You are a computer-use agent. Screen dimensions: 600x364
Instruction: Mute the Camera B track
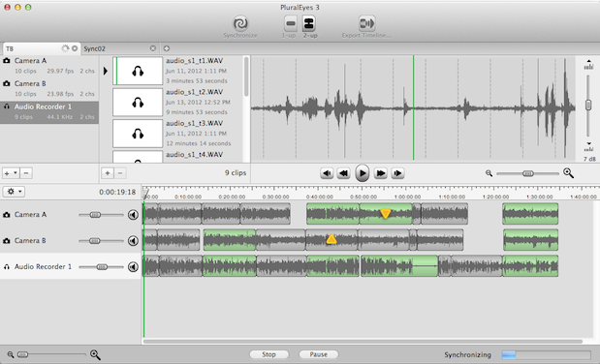pyautogui.click(x=133, y=241)
